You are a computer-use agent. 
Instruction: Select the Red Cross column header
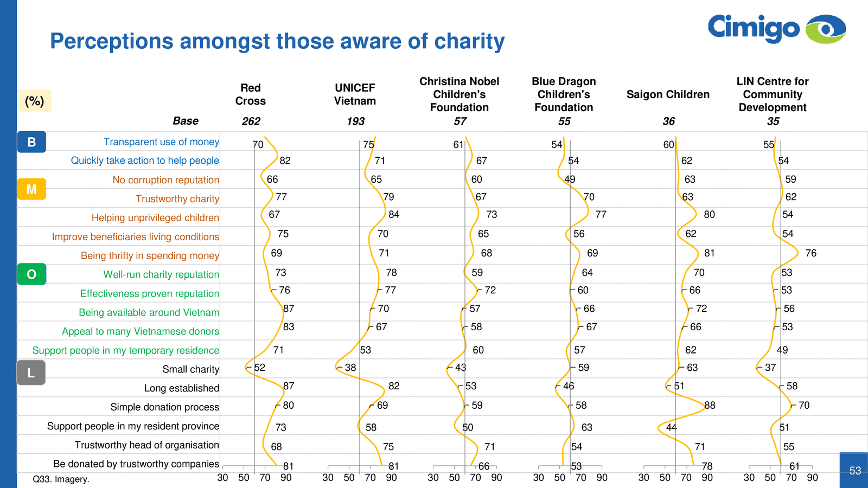pos(251,94)
